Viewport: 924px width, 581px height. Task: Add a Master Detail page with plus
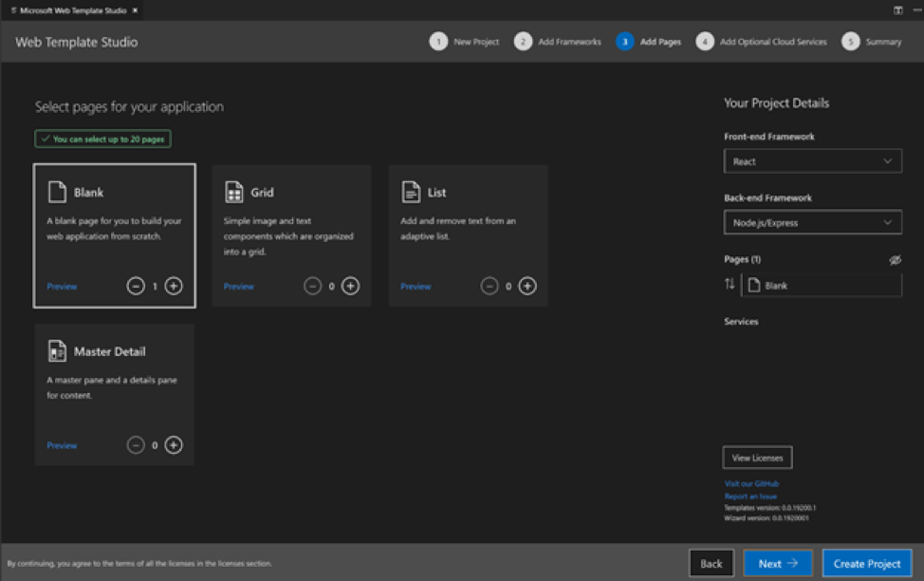[174, 444]
